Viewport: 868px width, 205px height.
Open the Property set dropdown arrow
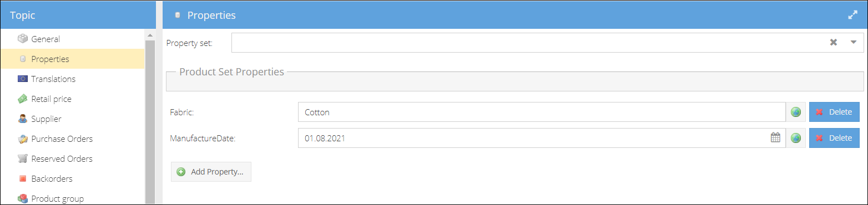pos(854,42)
